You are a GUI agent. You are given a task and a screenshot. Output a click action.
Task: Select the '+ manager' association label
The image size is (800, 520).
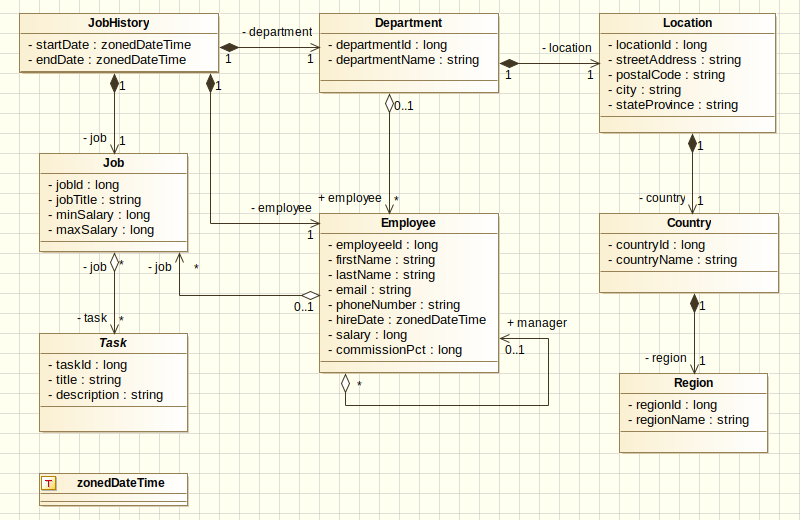(537, 323)
